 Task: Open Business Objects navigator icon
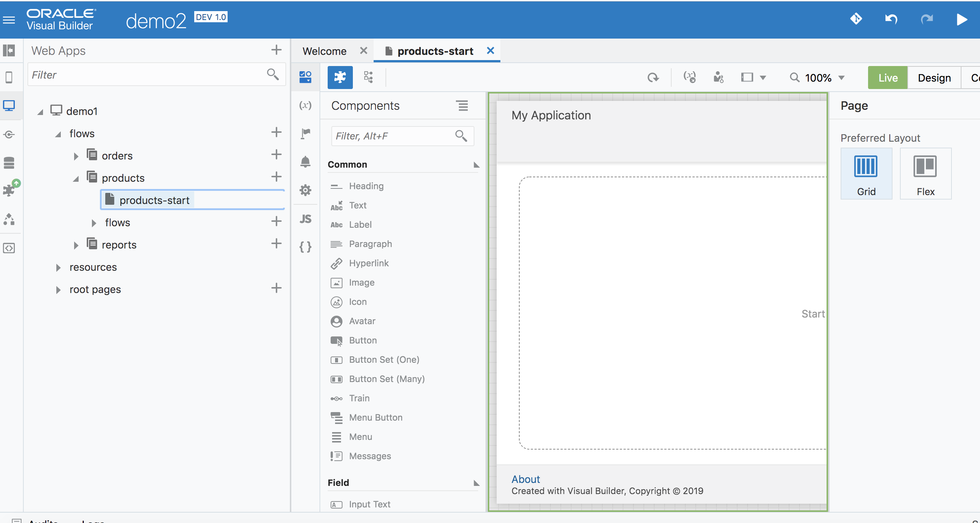click(9, 162)
